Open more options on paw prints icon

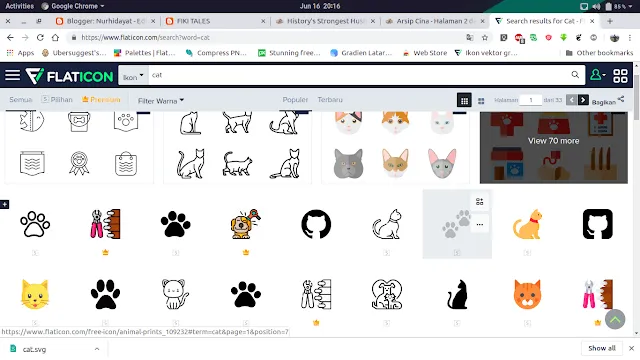pyautogui.click(x=480, y=224)
